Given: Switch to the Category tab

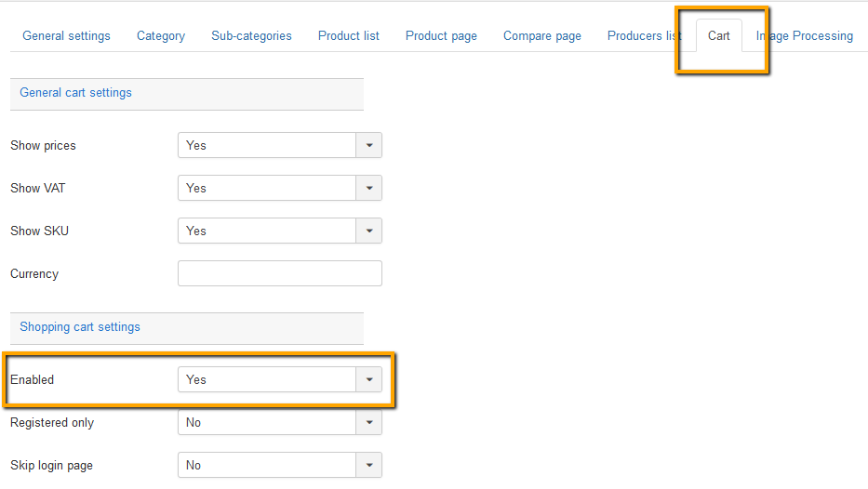Looking at the screenshot, I should 161,36.
